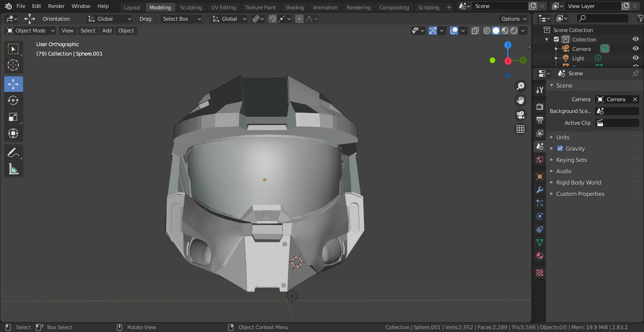644x332 pixels.
Task: Select the Rotate tool in toolbar
Action: 13,100
